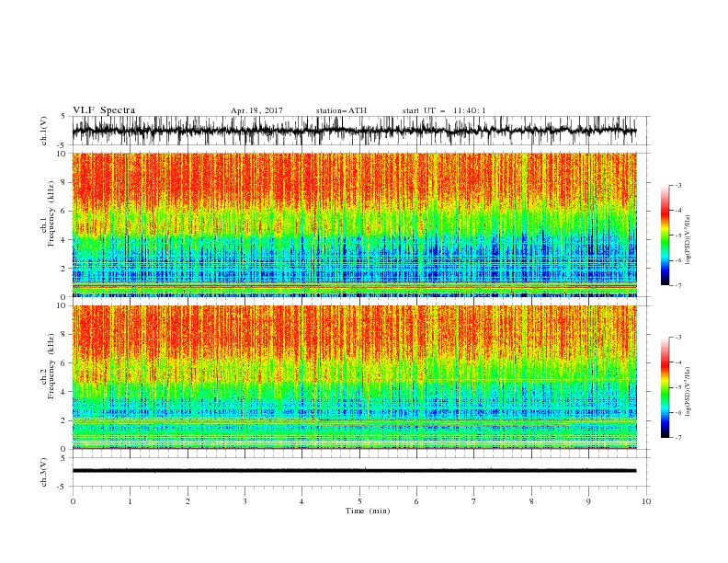Click the "VLF Spectra" title text

coord(104,110)
